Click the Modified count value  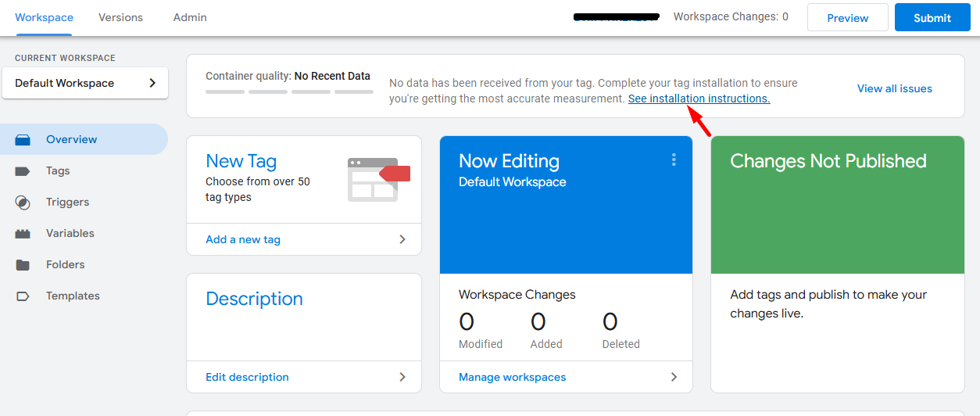coord(467,321)
